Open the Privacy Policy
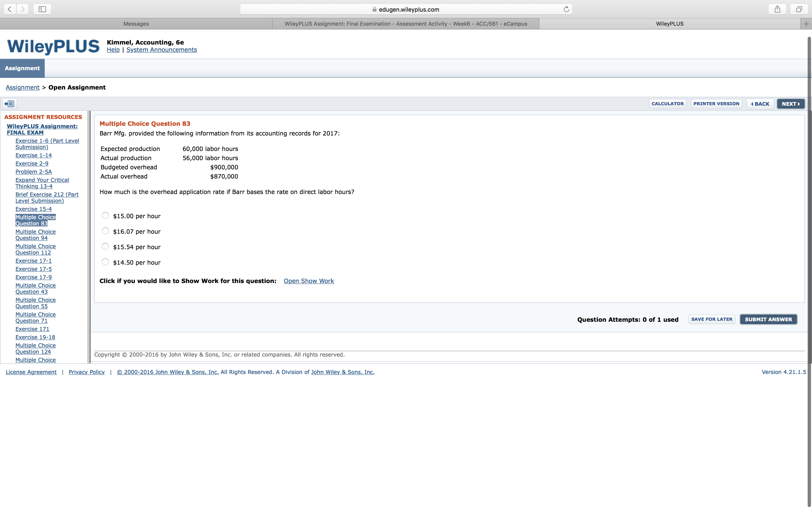 coord(87,372)
